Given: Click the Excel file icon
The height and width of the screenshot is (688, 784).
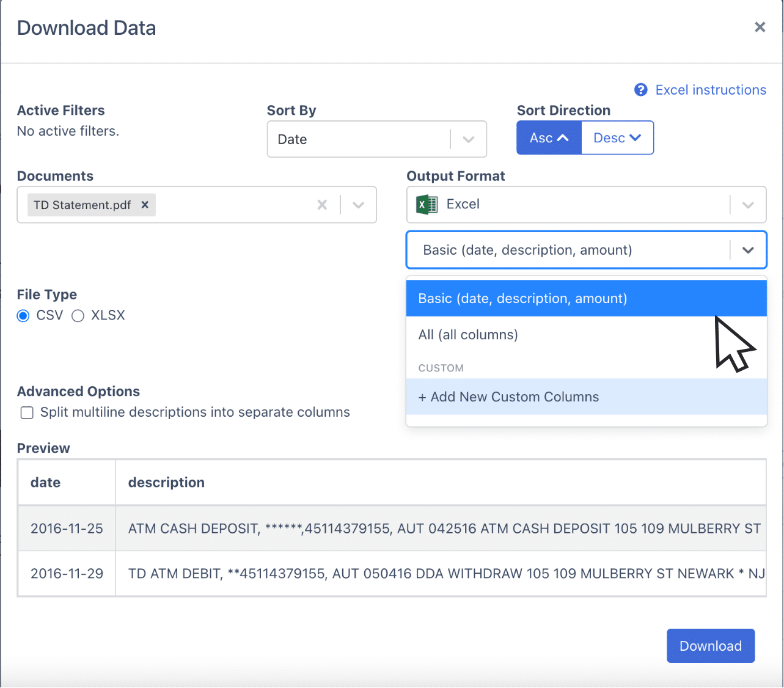Looking at the screenshot, I should 427,204.
